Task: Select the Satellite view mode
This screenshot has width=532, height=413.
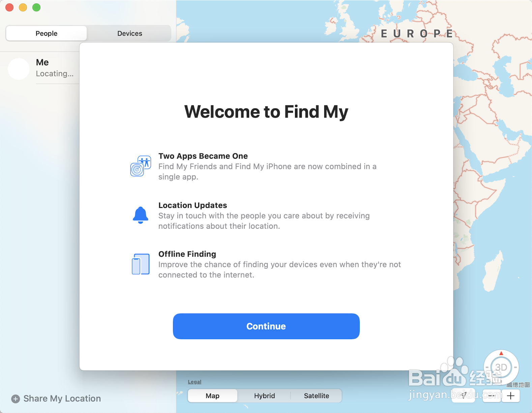Action: coord(316,396)
